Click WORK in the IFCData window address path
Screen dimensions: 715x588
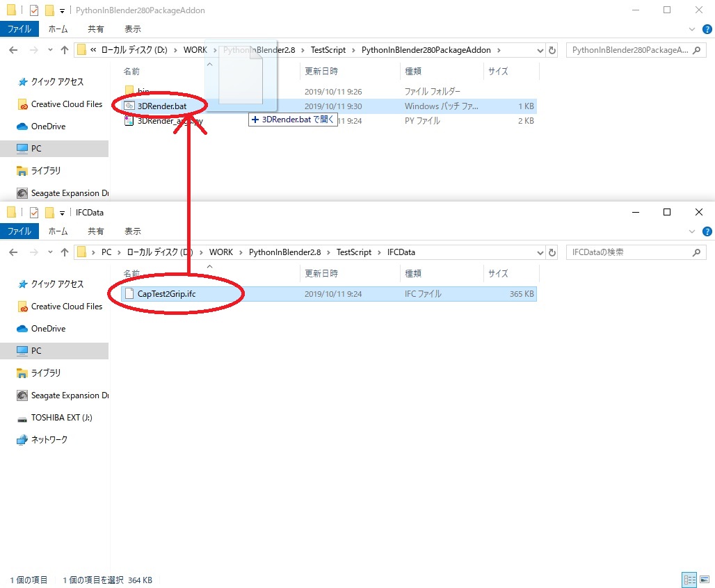pyautogui.click(x=221, y=252)
